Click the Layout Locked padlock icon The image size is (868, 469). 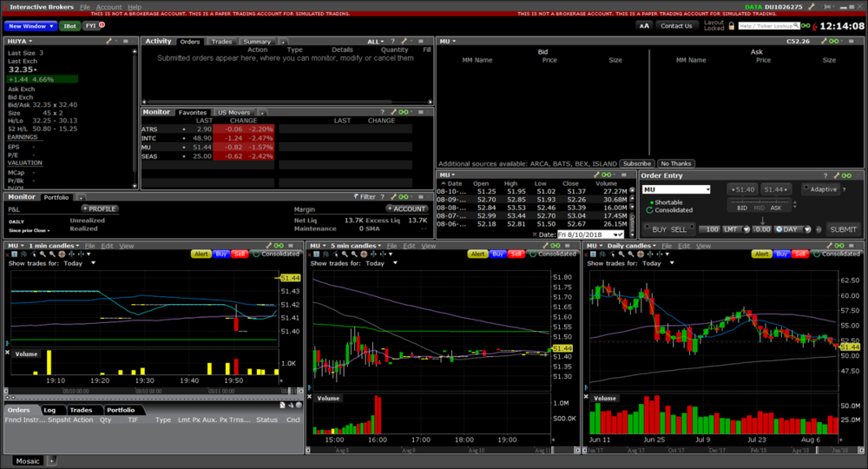(731, 26)
